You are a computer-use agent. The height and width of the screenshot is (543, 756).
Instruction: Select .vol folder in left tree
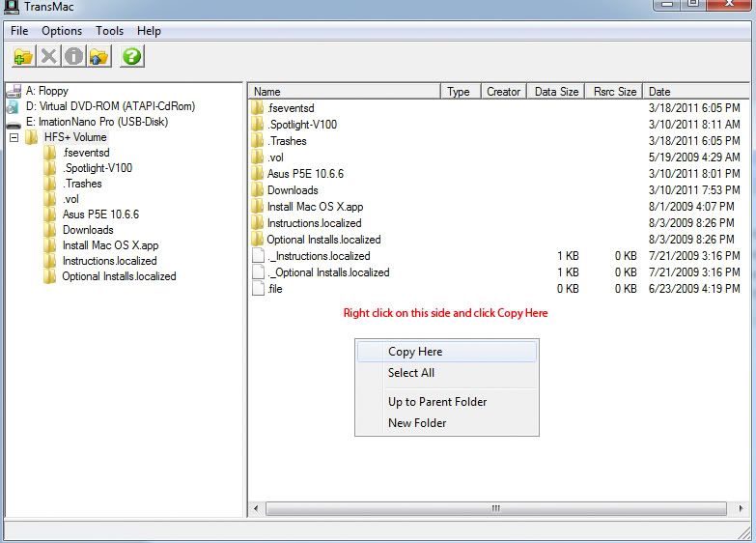pyautogui.click(x=70, y=199)
